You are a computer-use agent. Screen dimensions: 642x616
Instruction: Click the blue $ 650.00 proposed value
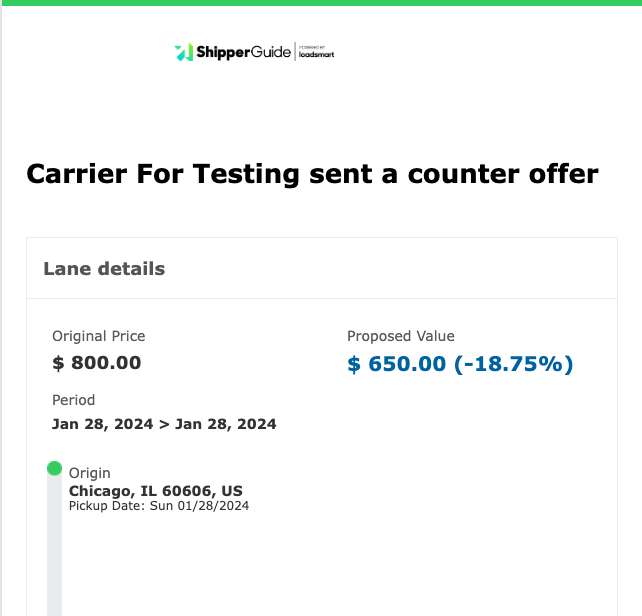point(396,364)
